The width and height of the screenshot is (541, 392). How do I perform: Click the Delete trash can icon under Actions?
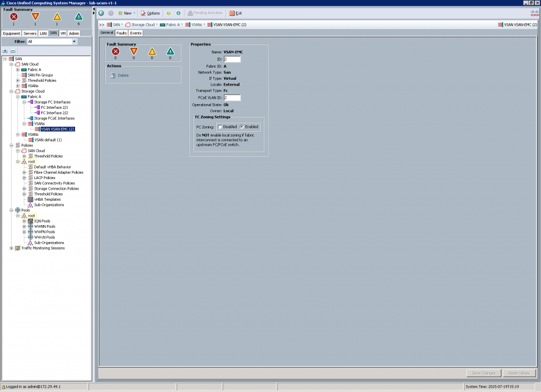coord(113,75)
